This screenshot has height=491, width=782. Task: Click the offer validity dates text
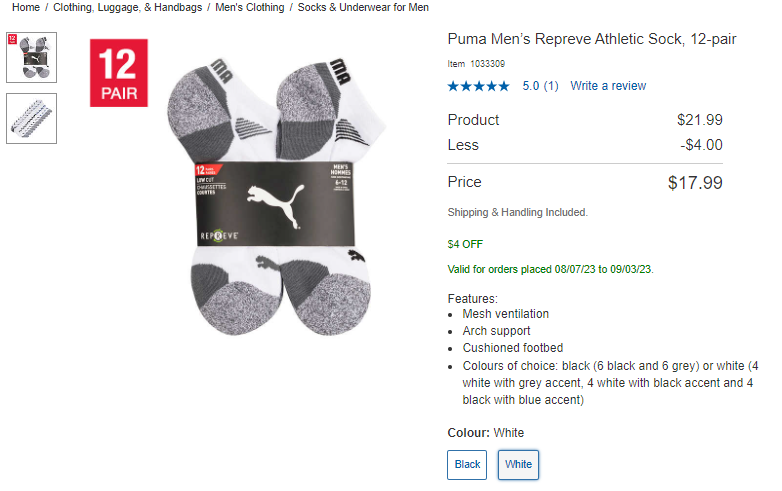(x=550, y=269)
